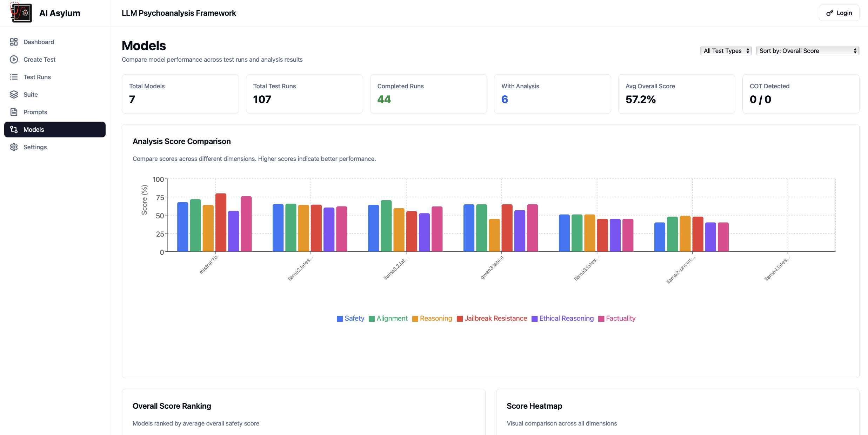Open Test Runs from sidebar
The image size is (868, 435).
(55, 77)
